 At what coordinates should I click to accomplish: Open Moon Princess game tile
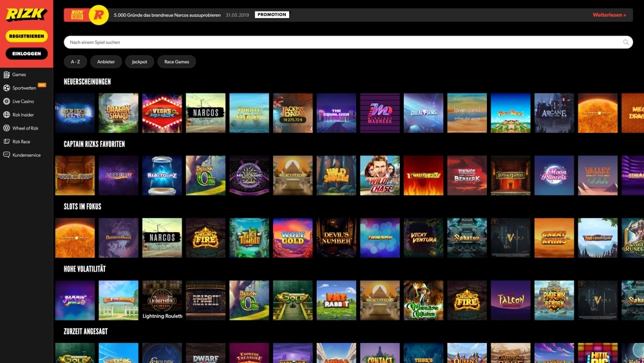point(554,175)
